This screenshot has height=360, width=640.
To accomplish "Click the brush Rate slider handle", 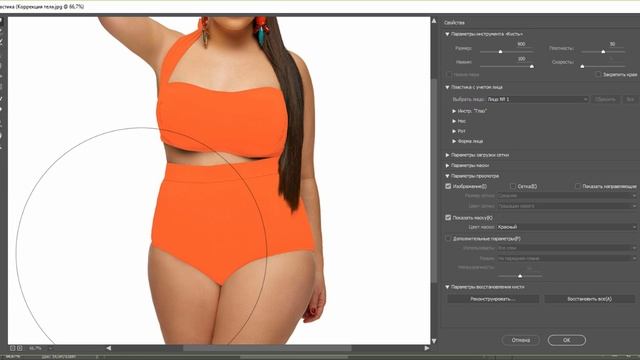I will coord(582,66).
